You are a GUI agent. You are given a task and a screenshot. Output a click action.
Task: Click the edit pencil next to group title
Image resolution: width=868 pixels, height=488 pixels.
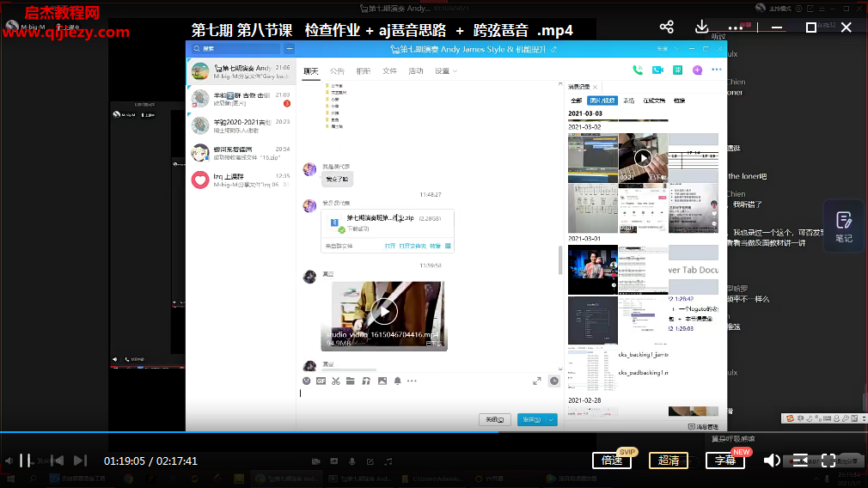pyautogui.click(x=553, y=49)
